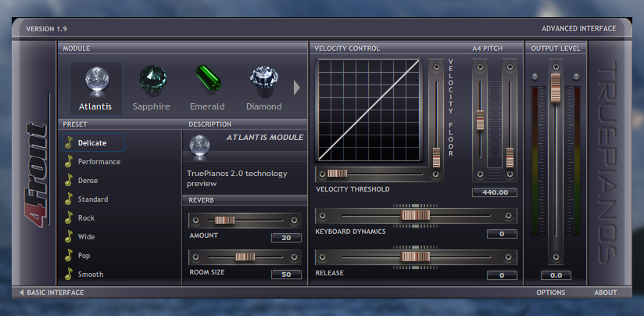644x316 pixels.
Task: Click the TruePianos 2.0 technology preview text
Action: (x=237, y=178)
